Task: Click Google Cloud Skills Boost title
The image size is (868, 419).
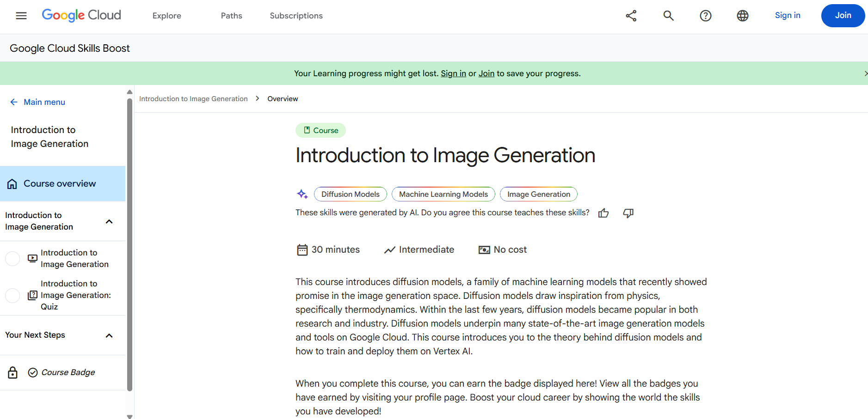Action: [70, 48]
